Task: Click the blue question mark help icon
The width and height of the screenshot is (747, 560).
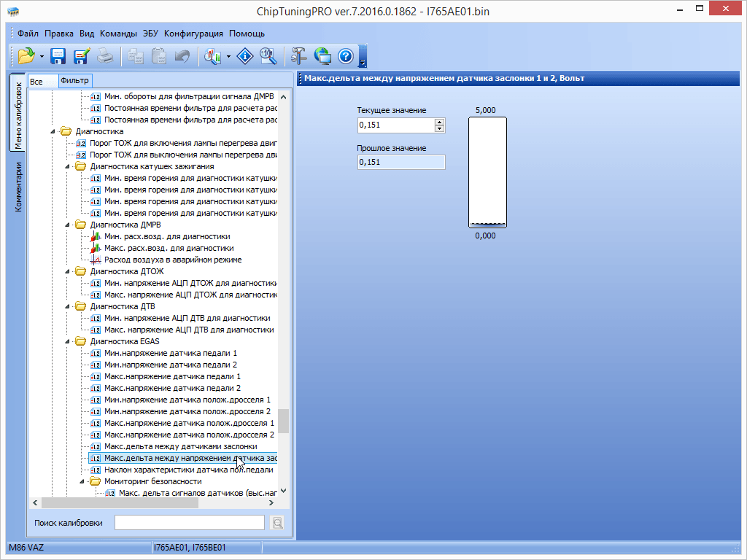Action: coord(345,56)
